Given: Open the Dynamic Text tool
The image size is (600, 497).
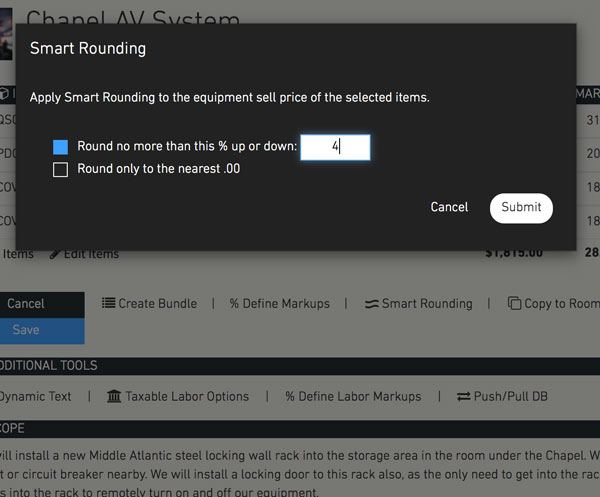Looking at the screenshot, I should coord(35,396).
